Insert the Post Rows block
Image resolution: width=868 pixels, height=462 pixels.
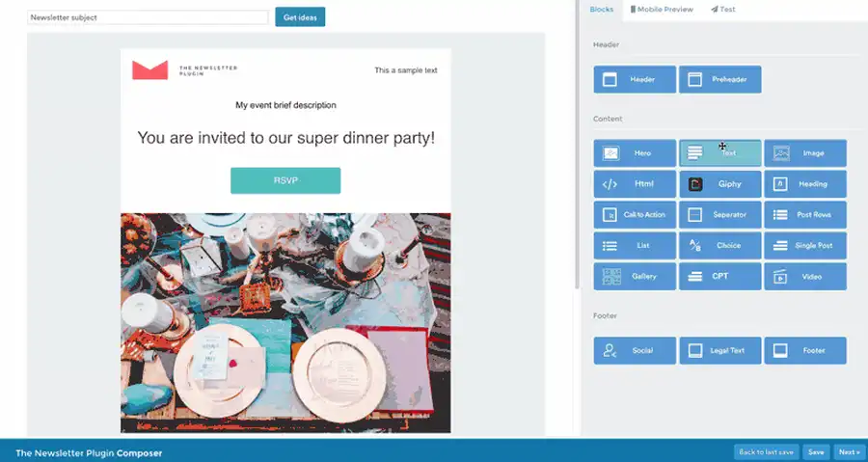pos(805,215)
